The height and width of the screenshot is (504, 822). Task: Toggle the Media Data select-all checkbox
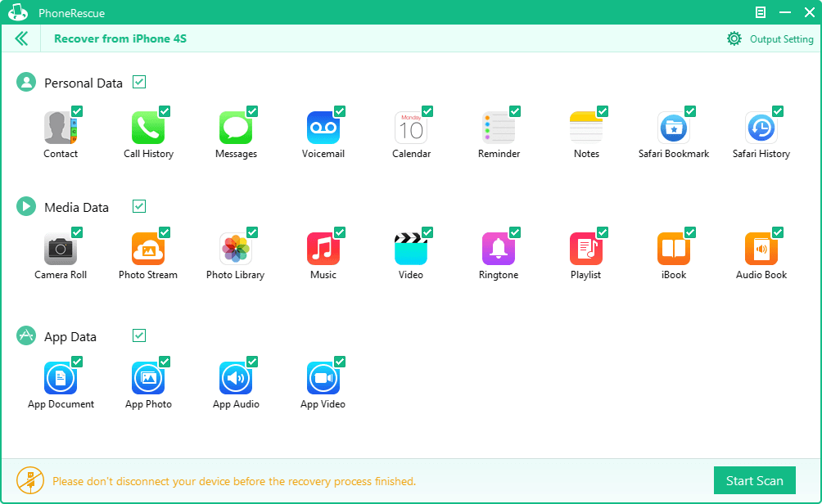click(x=139, y=206)
